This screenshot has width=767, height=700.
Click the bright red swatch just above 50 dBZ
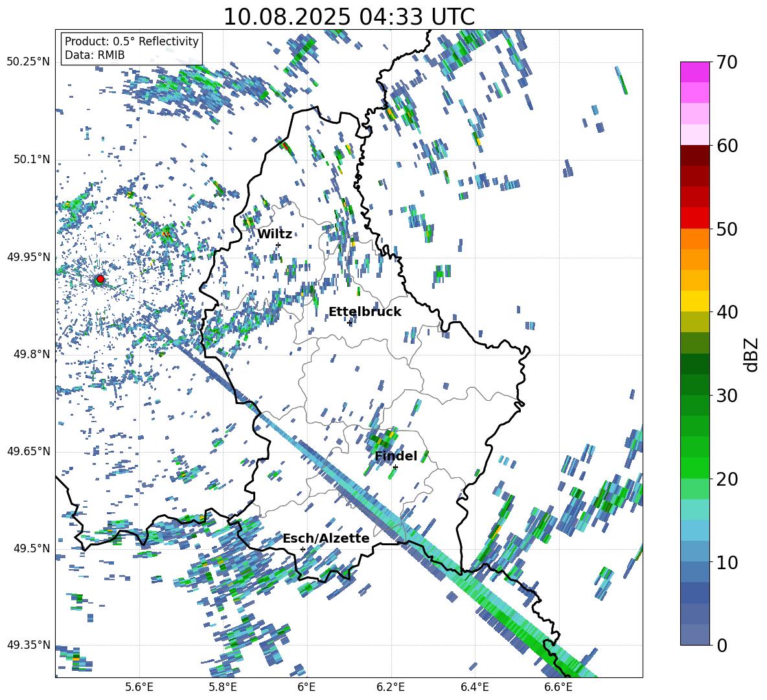tap(695, 218)
